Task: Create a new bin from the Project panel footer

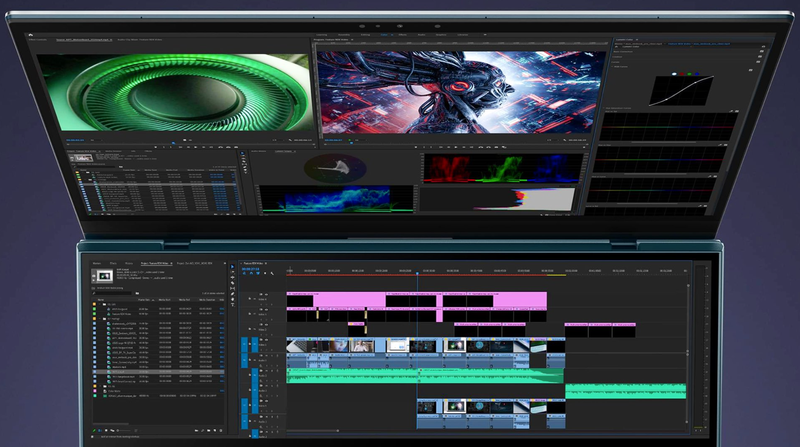Action: point(209,430)
